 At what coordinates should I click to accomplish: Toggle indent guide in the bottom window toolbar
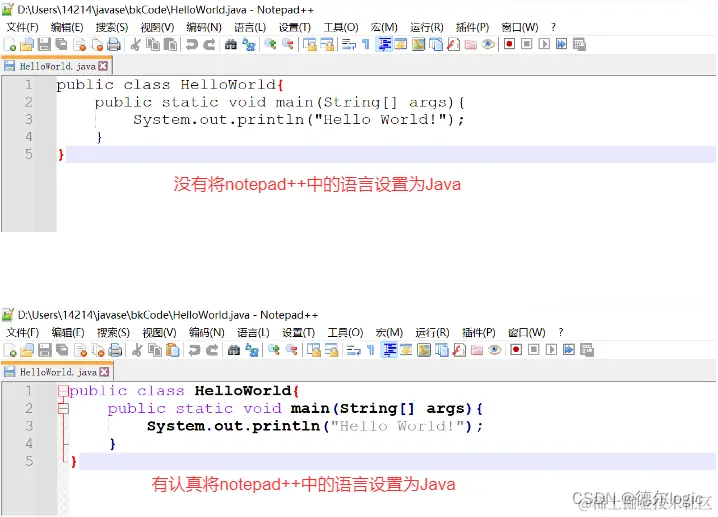coord(389,350)
